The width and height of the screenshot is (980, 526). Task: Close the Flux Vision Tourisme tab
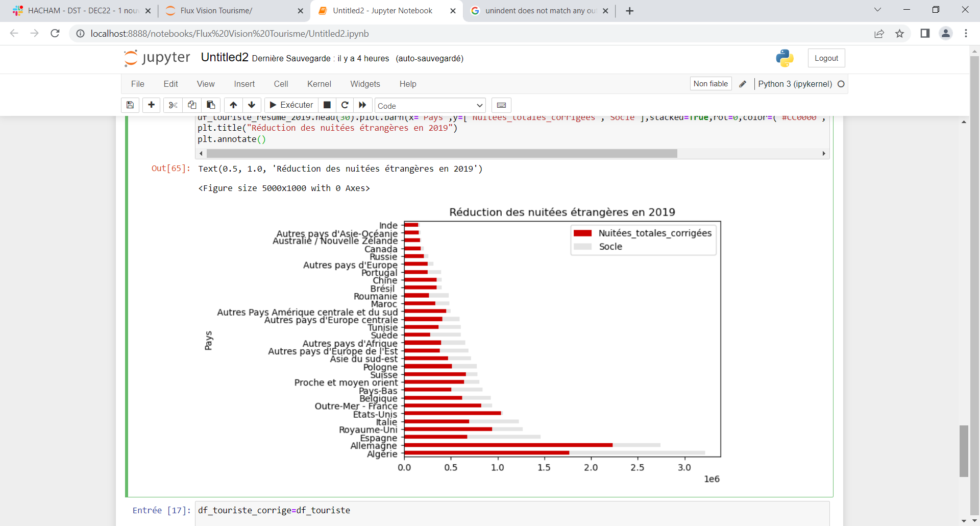300,11
